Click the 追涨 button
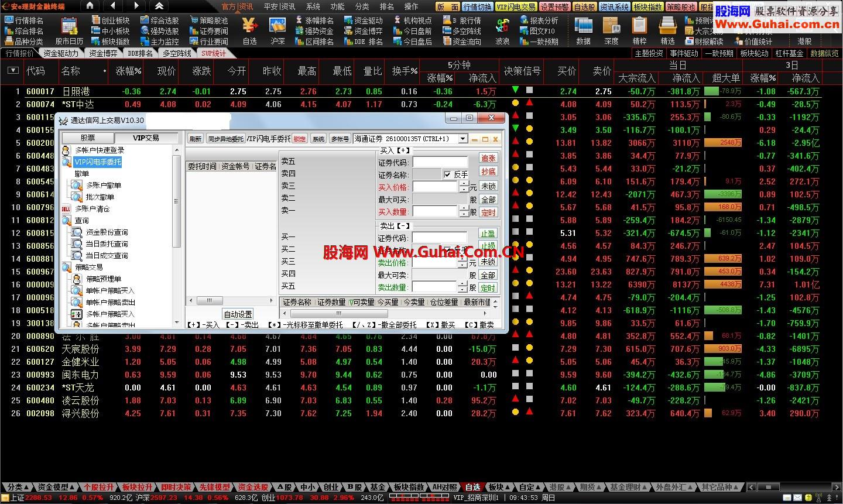The height and width of the screenshot is (504, 843). tap(488, 158)
